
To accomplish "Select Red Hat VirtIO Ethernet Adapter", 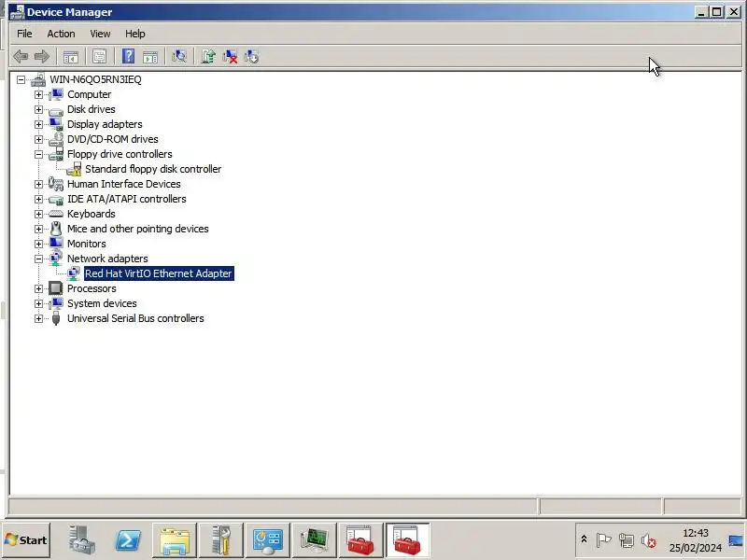I will tap(159, 273).
